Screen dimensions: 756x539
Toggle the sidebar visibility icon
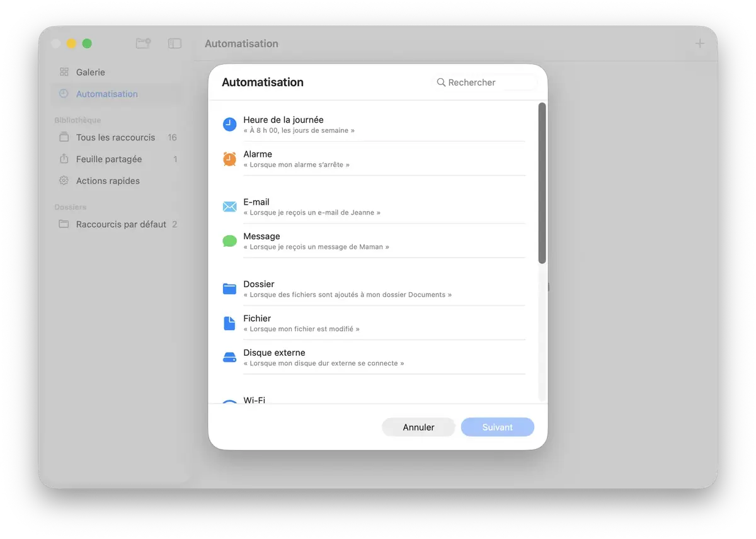tap(175, 43)
